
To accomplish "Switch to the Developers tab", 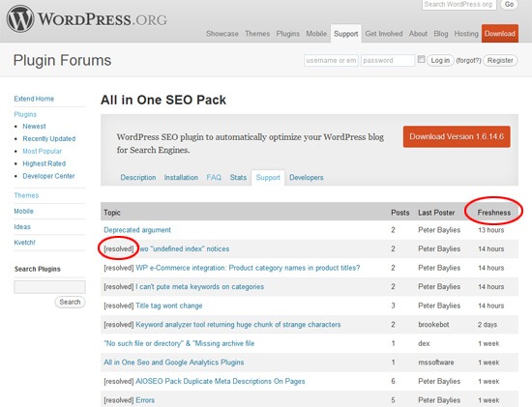I will pyautogui.click(x=306, y=177).
